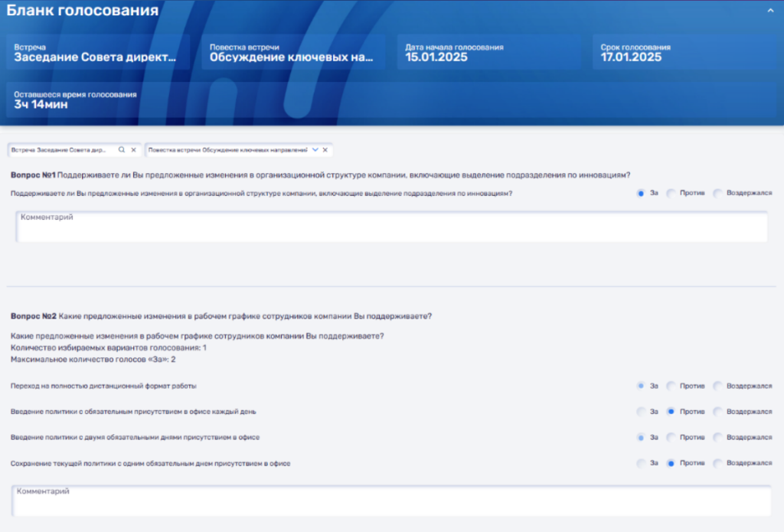Remove the «Повестка встречи» filter via X icon
The height and width of the screenshot is (532, 784).
pos(325,150)
